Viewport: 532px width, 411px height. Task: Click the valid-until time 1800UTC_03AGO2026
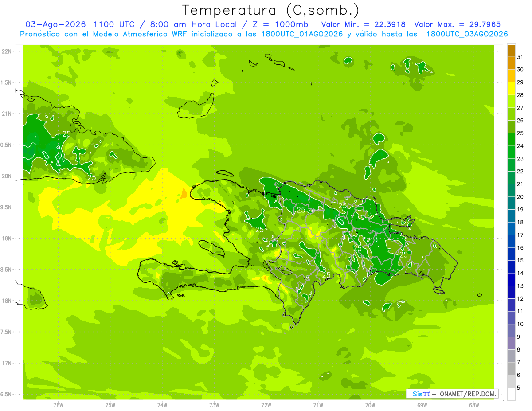click(467, 34)
